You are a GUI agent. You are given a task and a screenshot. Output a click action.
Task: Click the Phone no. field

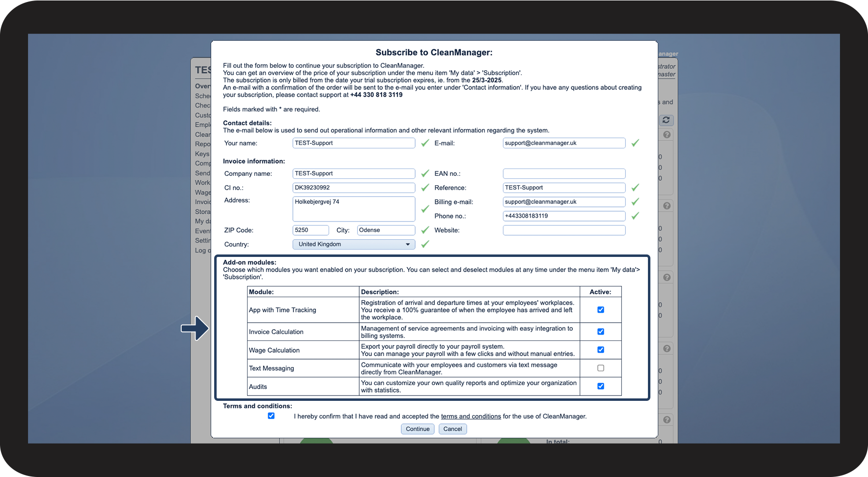(564, 216)
